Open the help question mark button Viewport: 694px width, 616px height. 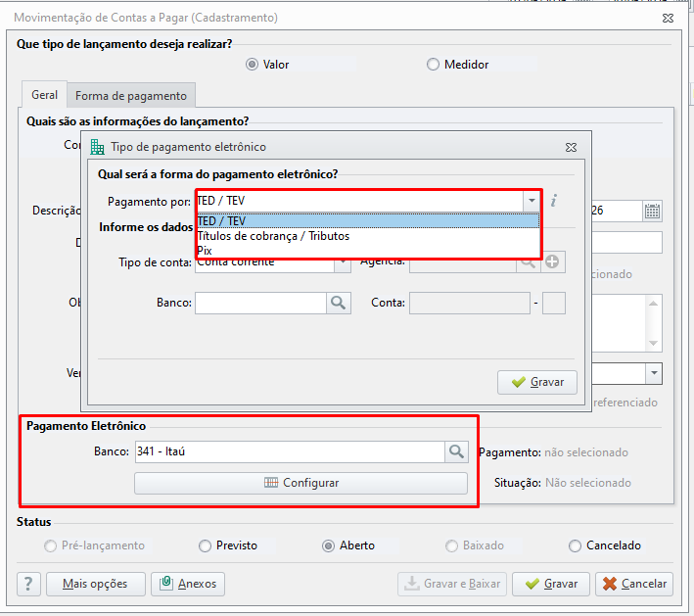coord(28,584)
